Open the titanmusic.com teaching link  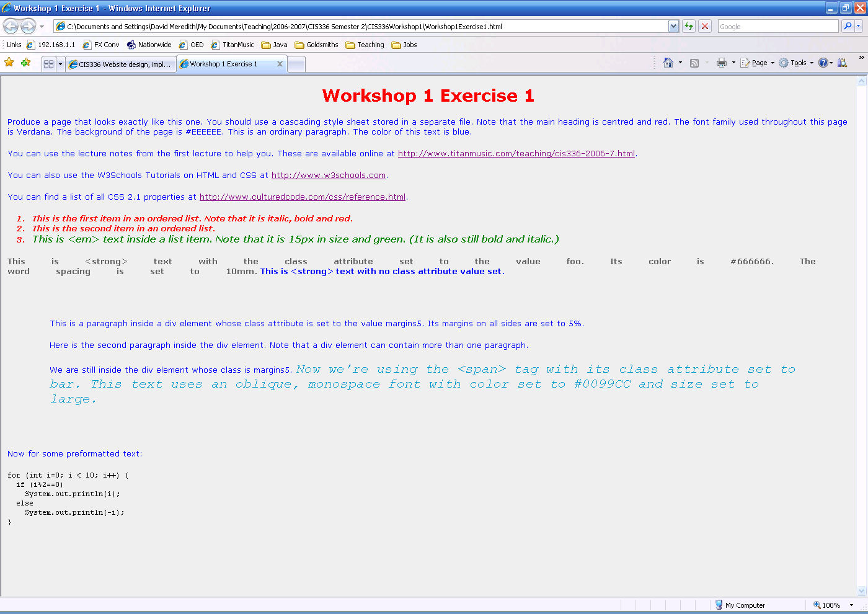[x=516, y=154]
